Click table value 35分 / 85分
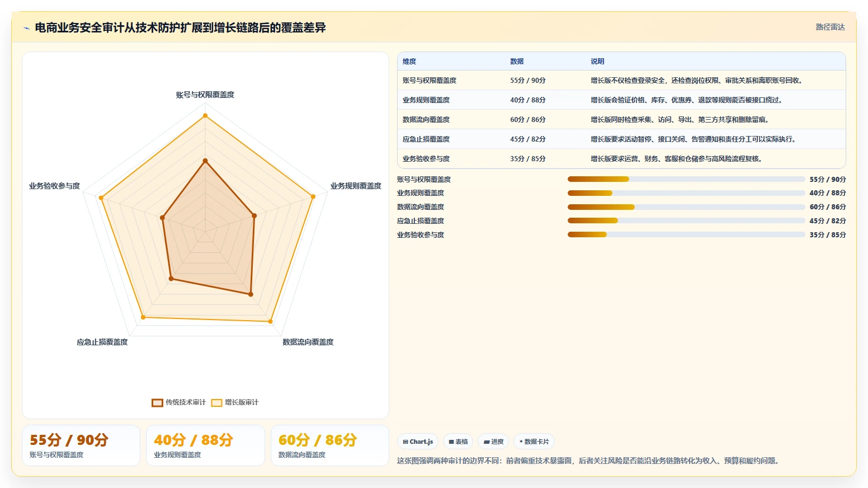 (528, 159)
